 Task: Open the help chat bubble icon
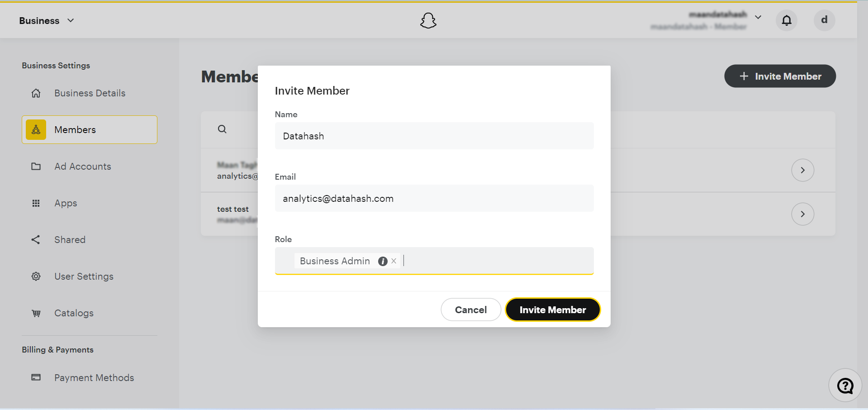pyautogui.click(x=845, y=386)
